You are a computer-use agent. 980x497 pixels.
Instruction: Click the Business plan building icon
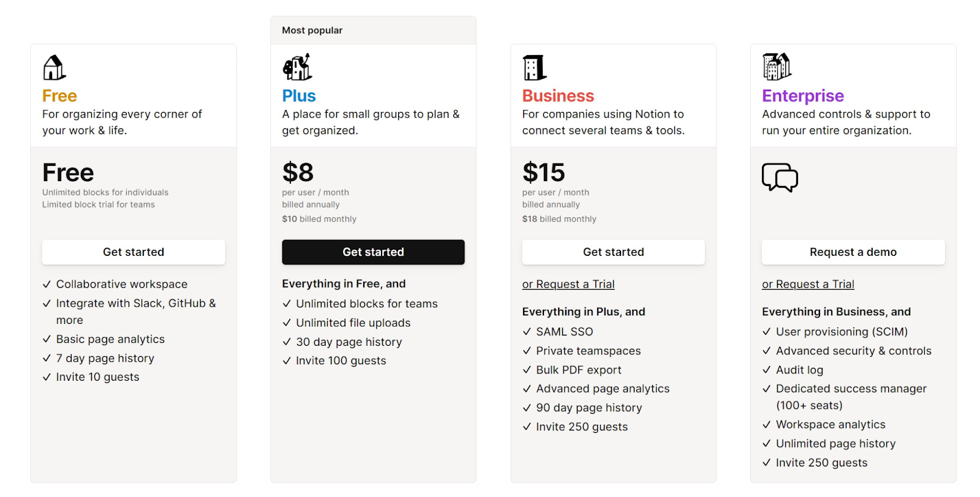[x=534, y=68]
